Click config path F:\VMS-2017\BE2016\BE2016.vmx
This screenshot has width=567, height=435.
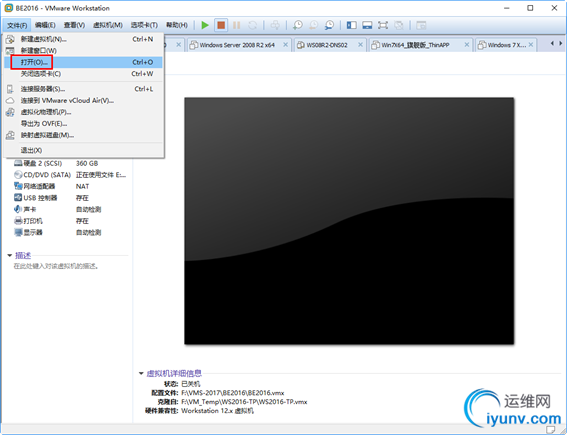point(233,393)
